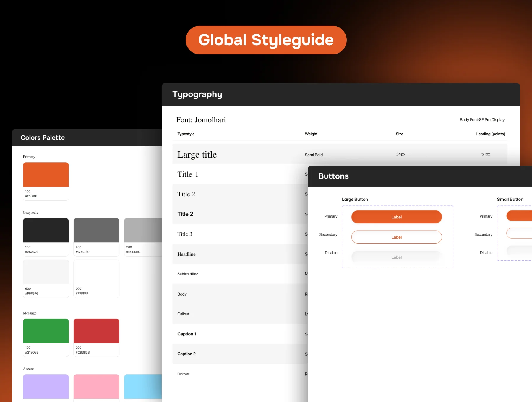Click the 'Grayscale' heading in Colors Palette
This screenshot has height=402, width=532.
30,213
